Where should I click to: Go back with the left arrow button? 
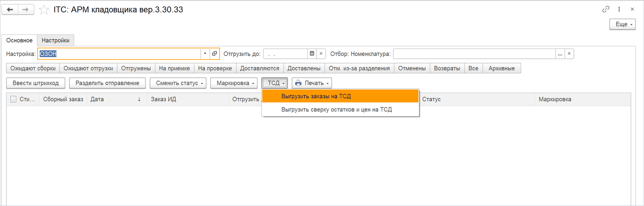tap(10, 9)
